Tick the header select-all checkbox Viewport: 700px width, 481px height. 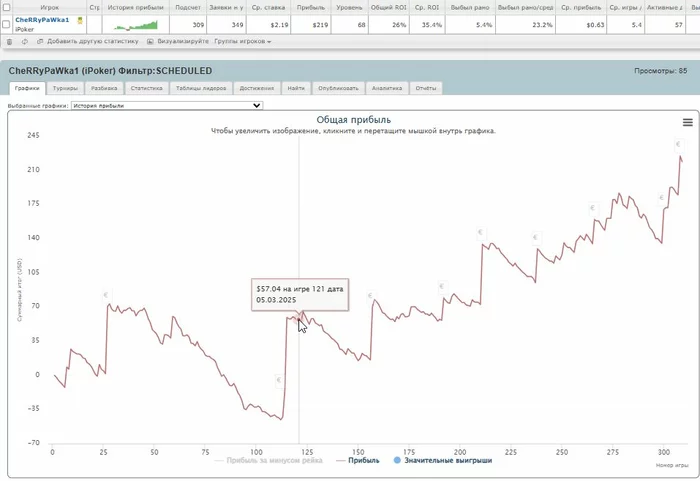click(x=6, y=7)
